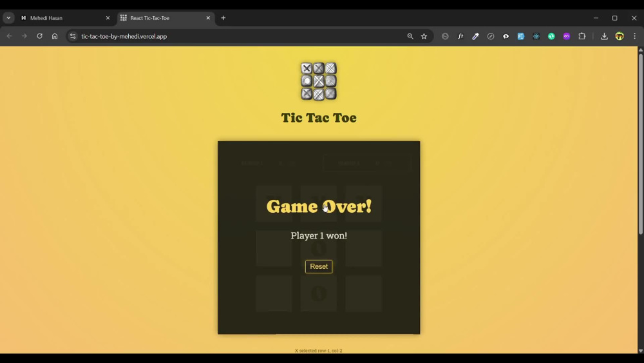
Task: Click the page vertical scrollbar thumb
Action: (640, 144)
